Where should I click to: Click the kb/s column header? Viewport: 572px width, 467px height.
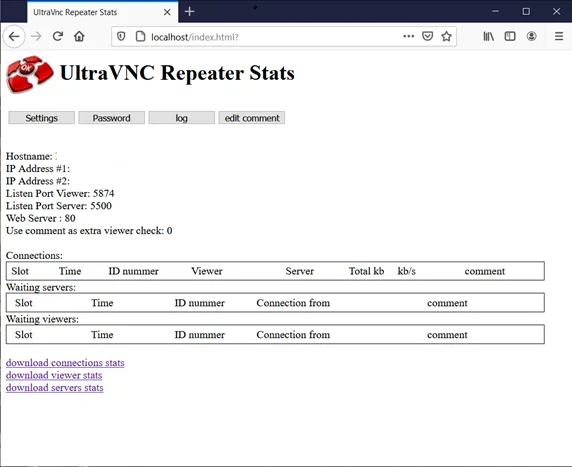tap(406, 271)
